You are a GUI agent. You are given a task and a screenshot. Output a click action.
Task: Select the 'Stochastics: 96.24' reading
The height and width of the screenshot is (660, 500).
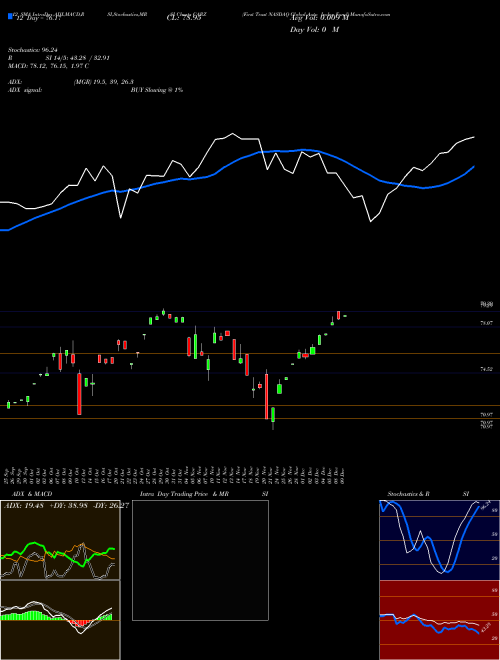point(32,50)
